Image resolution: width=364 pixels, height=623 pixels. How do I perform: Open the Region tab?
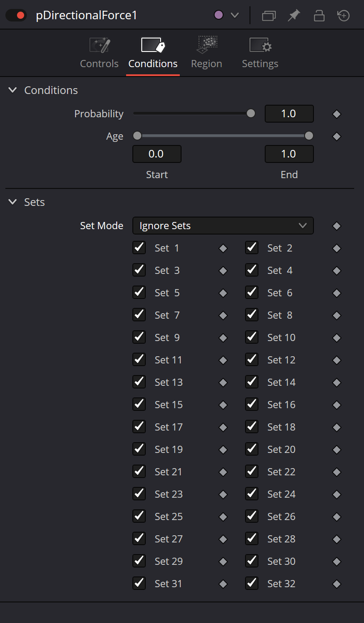click(x=207, y=53)
